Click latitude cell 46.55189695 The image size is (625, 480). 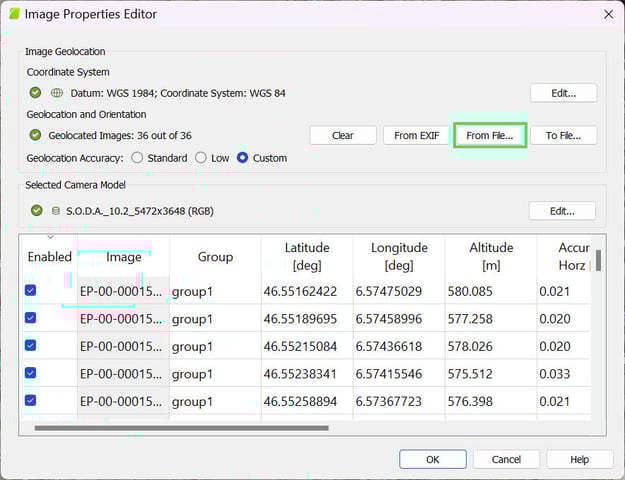[307, 319]
